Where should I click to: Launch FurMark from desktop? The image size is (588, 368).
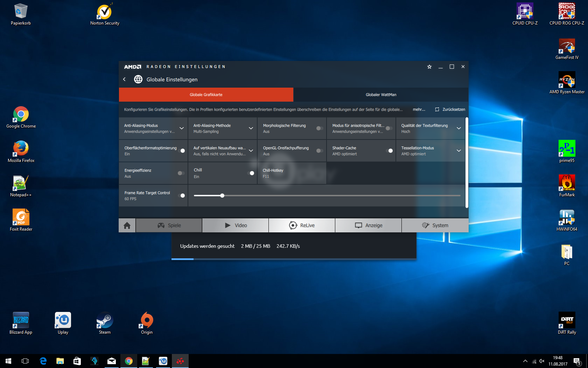[567, 186]
